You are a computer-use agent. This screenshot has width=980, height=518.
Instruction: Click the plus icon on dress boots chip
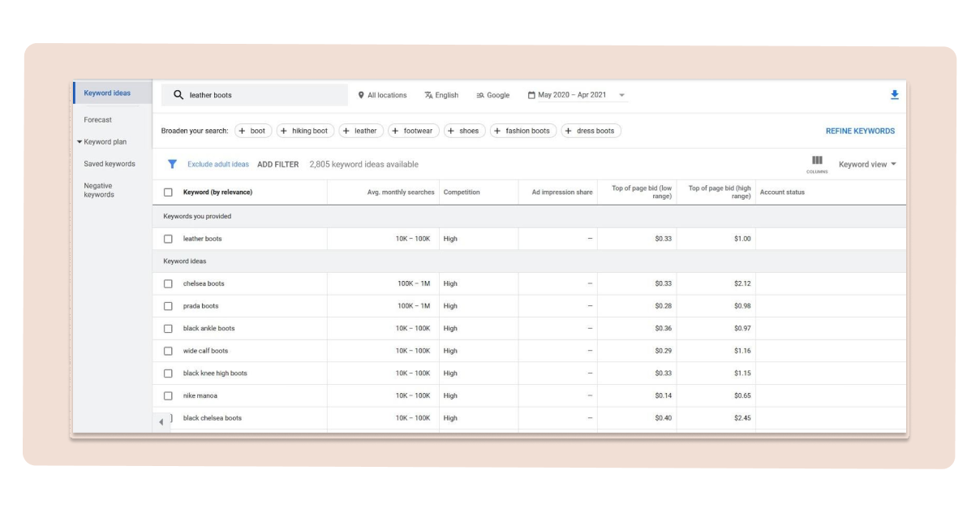(x=568, y=131)
